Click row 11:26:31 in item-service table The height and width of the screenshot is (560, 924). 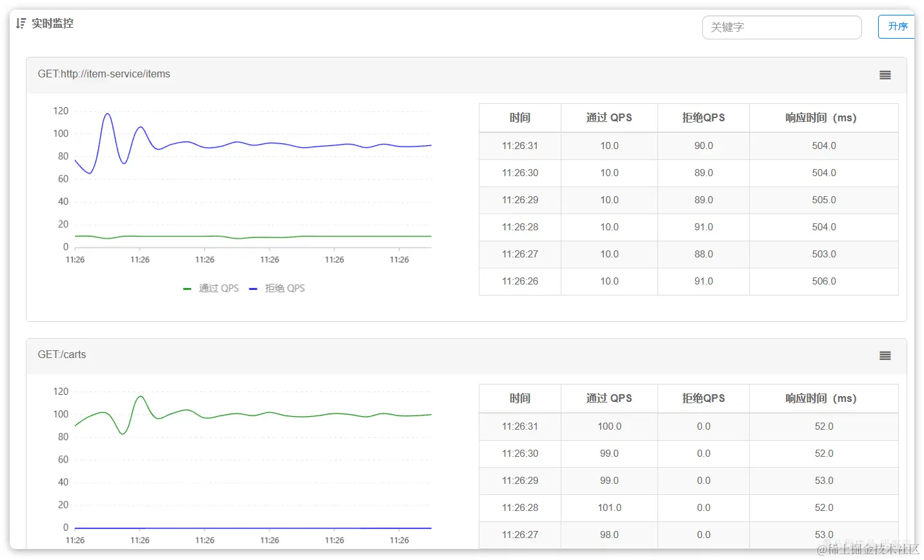(x=688, y=146)
